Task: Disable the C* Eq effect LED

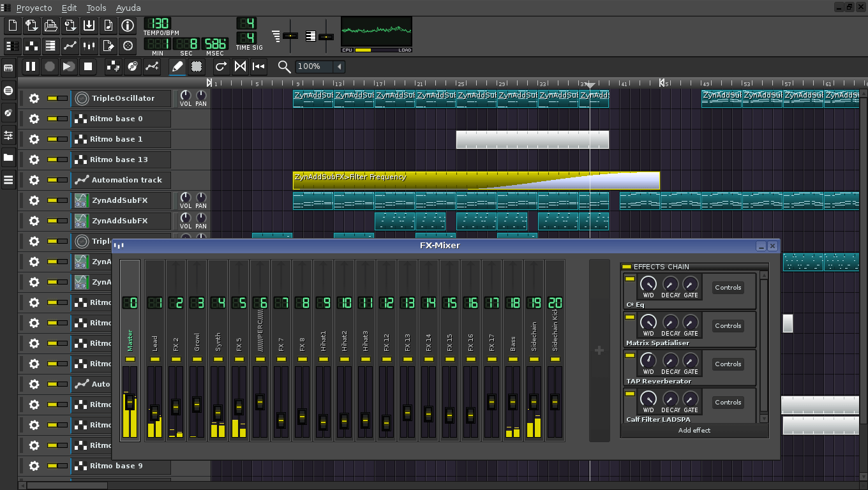Action: [x=630, y=279]
